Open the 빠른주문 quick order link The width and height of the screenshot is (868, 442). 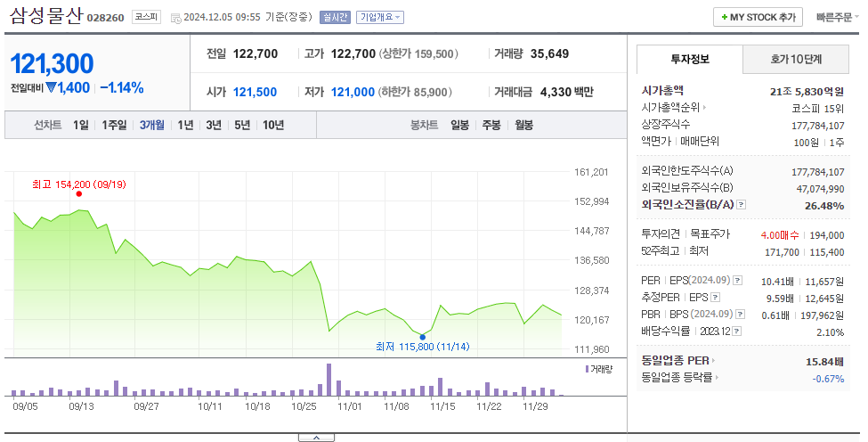(837, 17)
